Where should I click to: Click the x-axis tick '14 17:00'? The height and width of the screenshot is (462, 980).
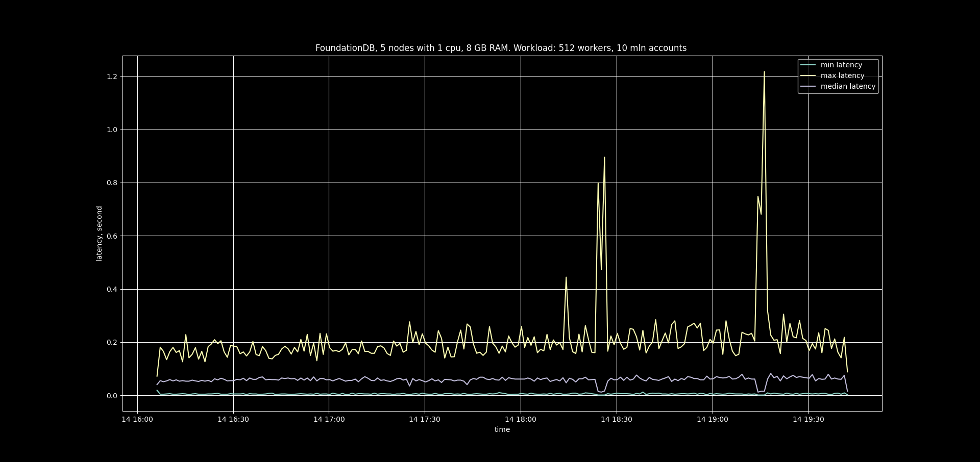[x=329, y=419]
